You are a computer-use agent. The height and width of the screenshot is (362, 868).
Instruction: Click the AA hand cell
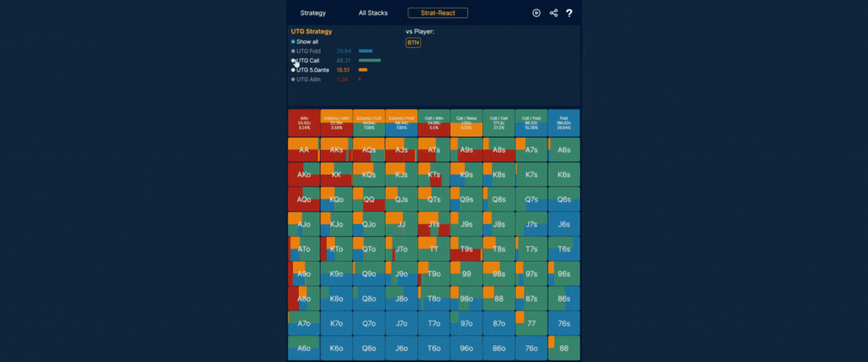pos(304,150)
